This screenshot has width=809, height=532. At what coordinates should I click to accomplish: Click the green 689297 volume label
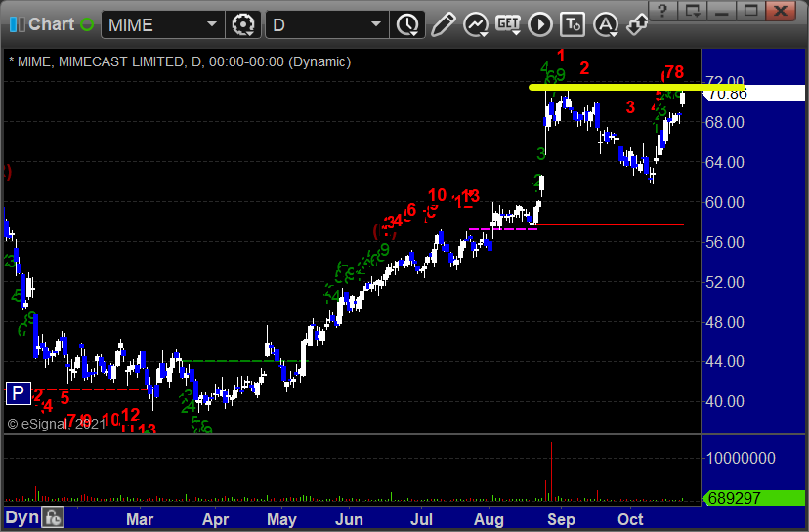(x=755, y=498)
